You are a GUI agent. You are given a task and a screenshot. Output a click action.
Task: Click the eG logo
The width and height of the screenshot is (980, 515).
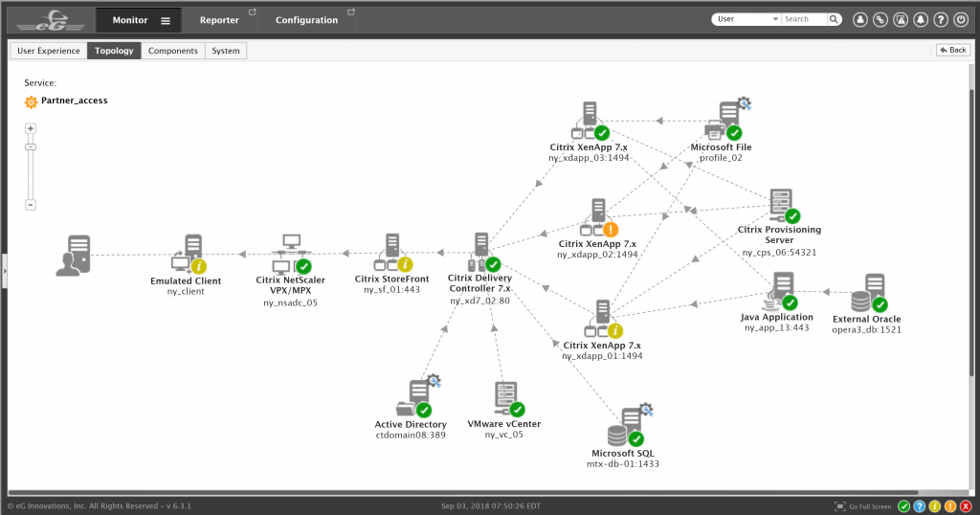(51, 20)
